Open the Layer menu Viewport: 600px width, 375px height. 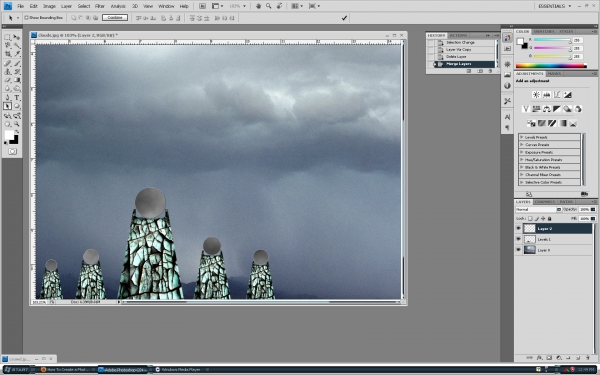pyautogui.click(x=67, y=6)
